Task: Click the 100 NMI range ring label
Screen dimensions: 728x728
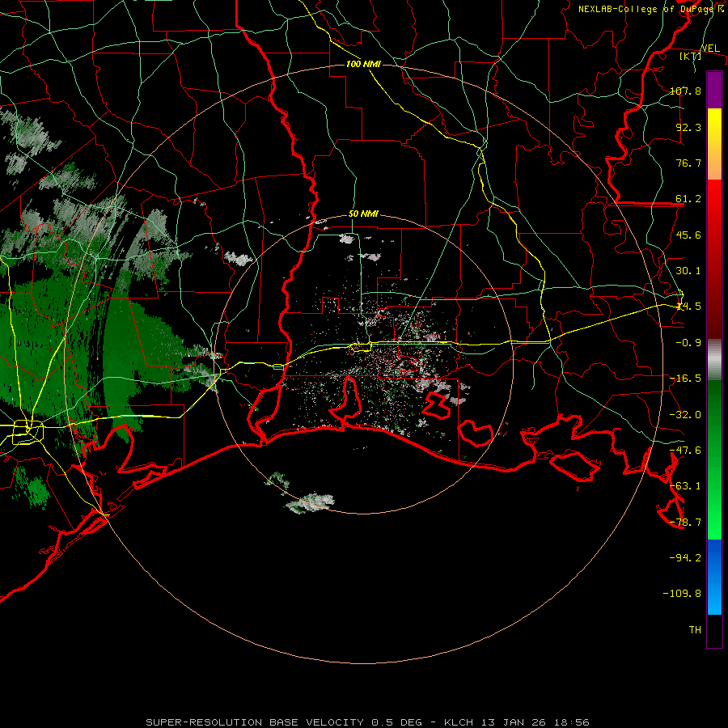Action: (x=363, y=64)
